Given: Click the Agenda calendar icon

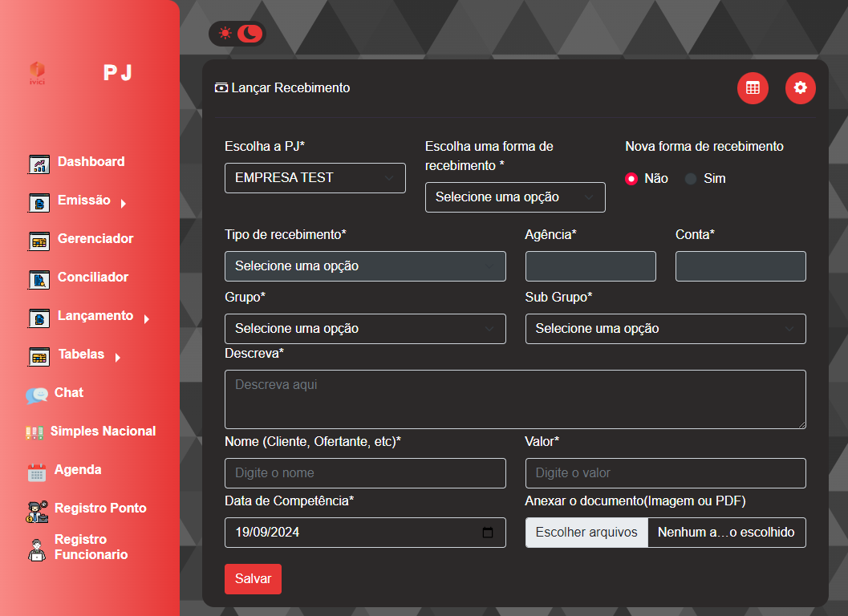Looking at the screenshot, I should point(37,472).
